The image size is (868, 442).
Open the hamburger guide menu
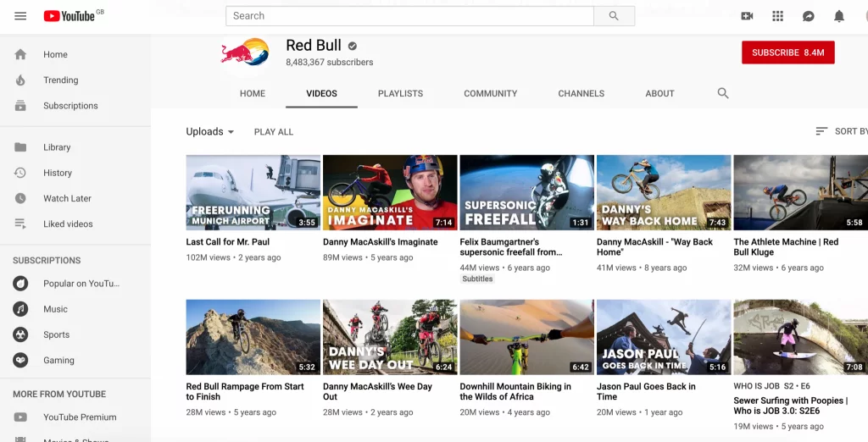click(20, 15)
